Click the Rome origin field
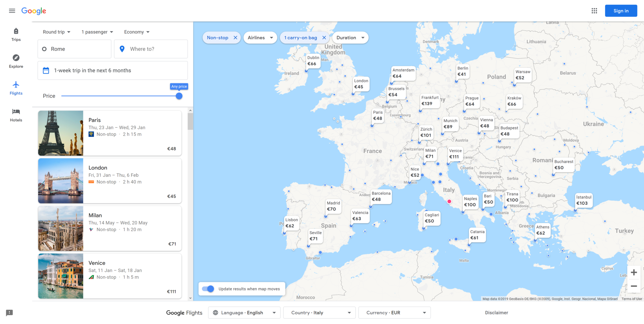644x324 pixels. click(x=75, y=49)
